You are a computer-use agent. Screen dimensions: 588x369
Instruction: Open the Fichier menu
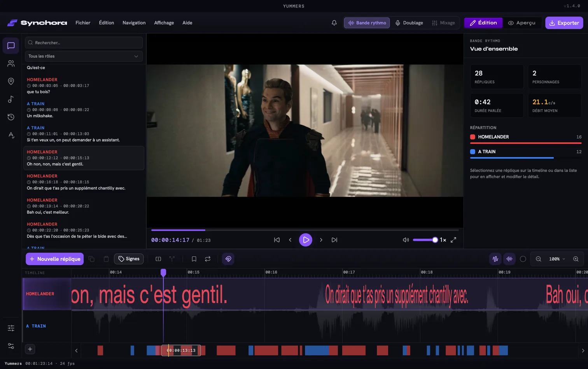(83, 23)
